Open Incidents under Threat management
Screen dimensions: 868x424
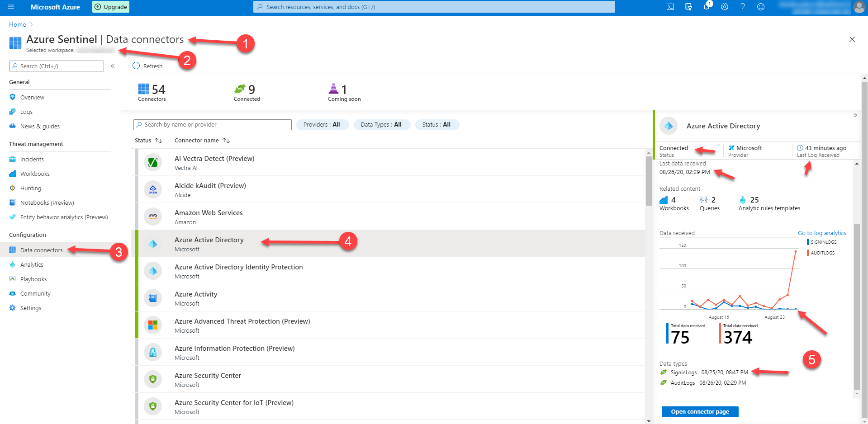click(x=31, y=159)
